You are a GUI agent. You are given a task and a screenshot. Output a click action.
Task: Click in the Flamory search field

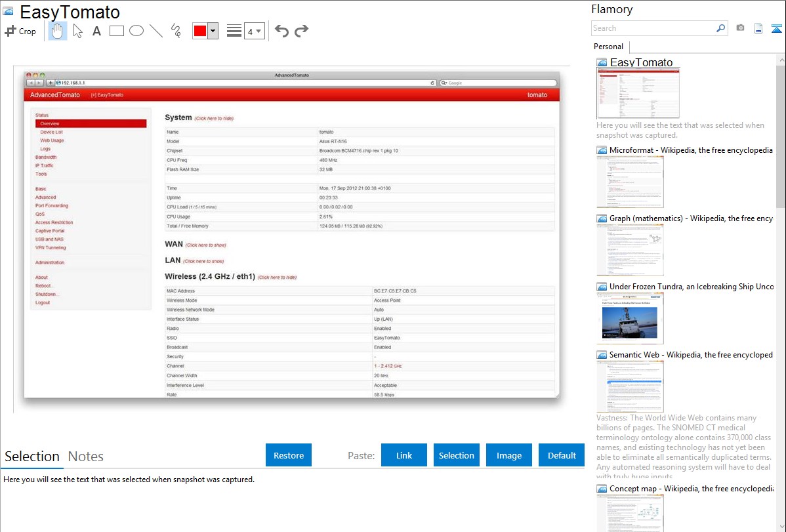[653, 28]
